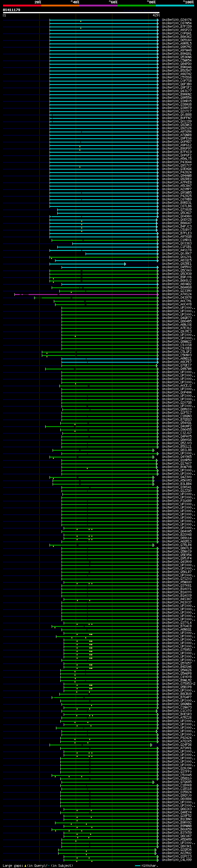Click the purple ~60% identity legend segment

(x=98, y=6)
